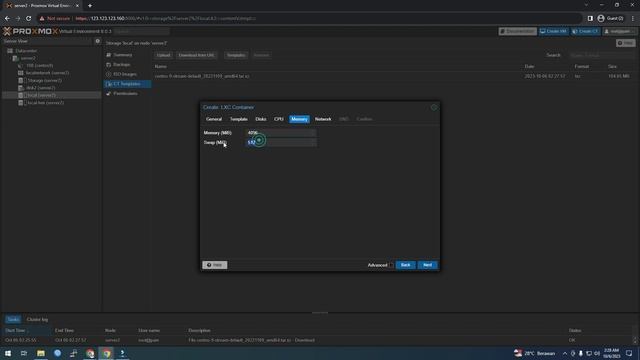Switch to the Template tab in the dialog
This screenshot has height=360, width=640.
(239, 119)
